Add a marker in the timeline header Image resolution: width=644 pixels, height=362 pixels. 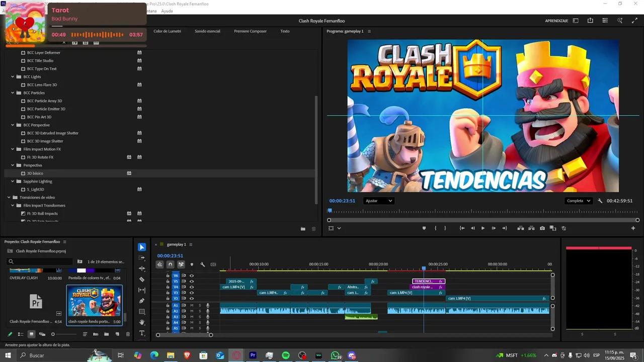click(192, 264)
